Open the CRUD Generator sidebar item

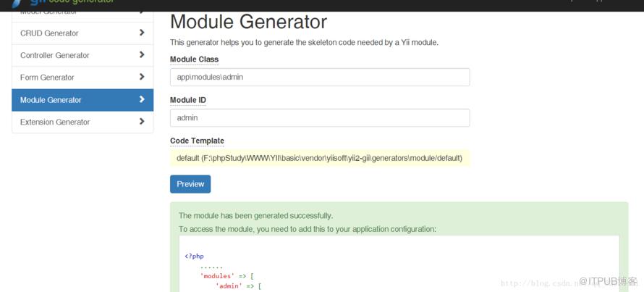pyautogui.click(x=82, y=33)
